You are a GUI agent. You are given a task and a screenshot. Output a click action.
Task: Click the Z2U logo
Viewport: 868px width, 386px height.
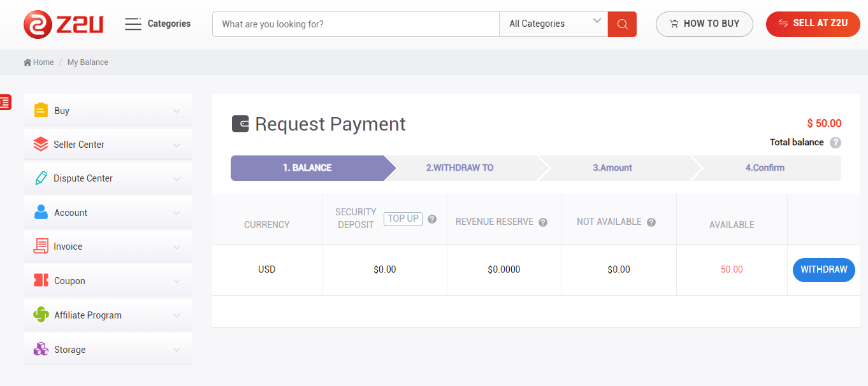point(63,24)
